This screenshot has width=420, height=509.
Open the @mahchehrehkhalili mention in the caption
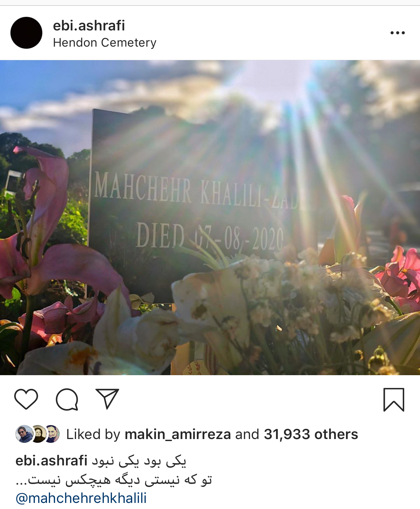pos(81,498)
